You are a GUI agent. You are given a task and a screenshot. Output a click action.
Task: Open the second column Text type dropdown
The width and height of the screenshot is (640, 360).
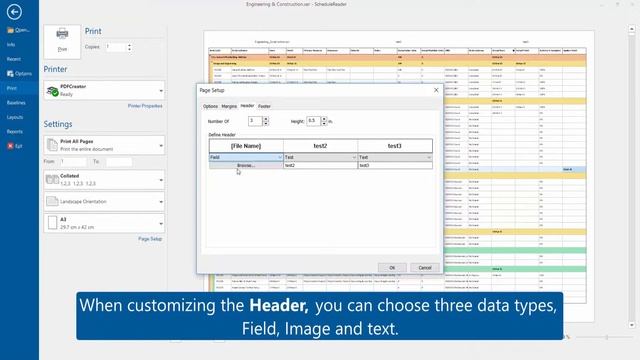click(320, 157)
